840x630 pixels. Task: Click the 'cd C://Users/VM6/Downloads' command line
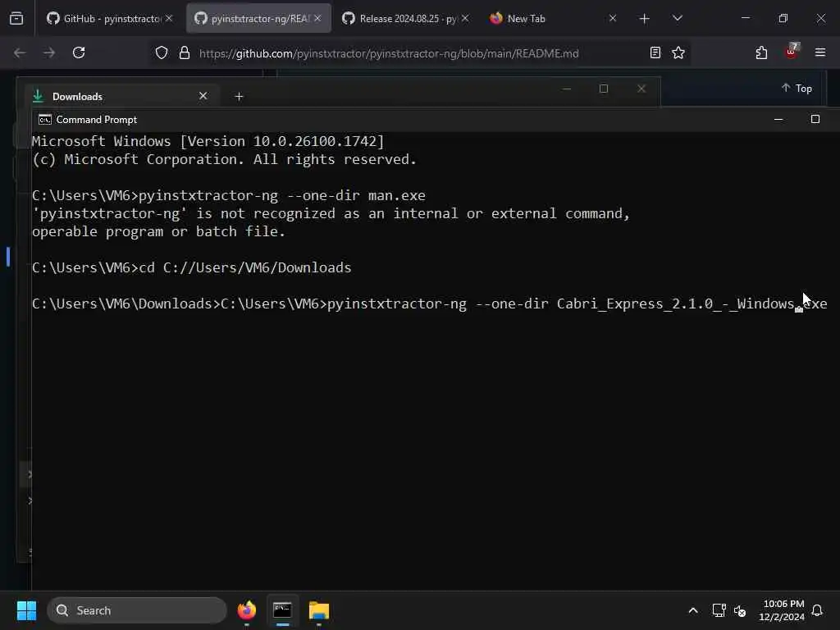(x=192, y=267)
